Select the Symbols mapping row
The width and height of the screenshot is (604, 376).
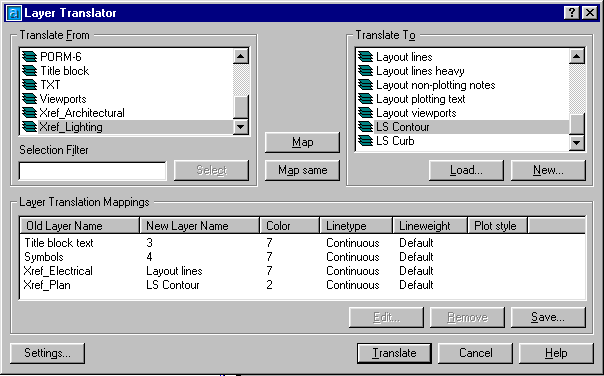pos(302,257)
